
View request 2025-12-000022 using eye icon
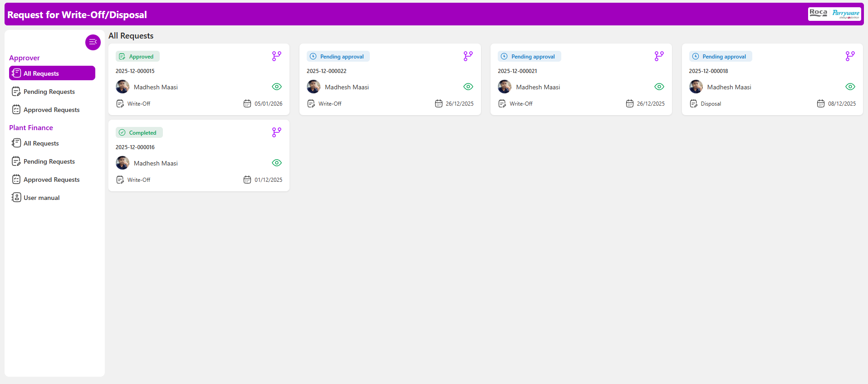[468, 87]
